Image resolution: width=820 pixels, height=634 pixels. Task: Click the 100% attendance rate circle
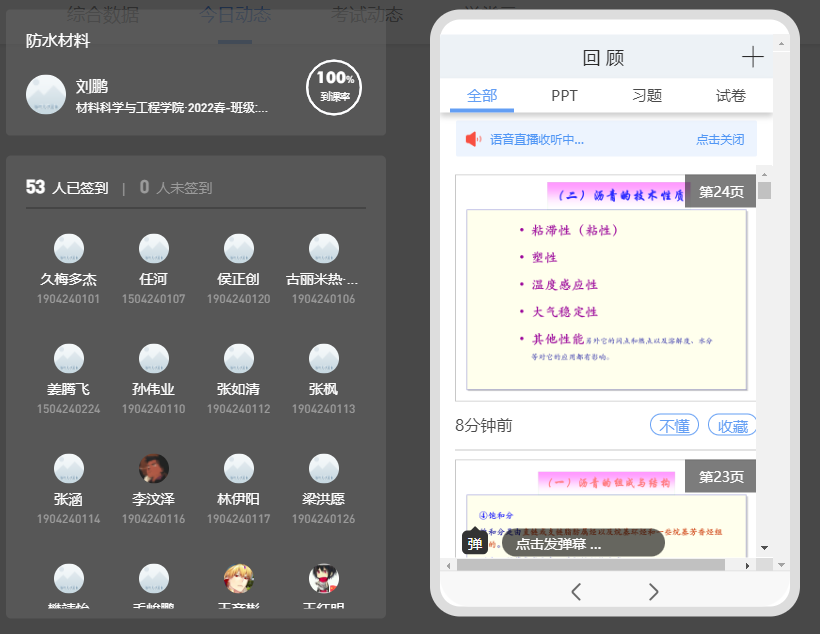click(333, 87)
